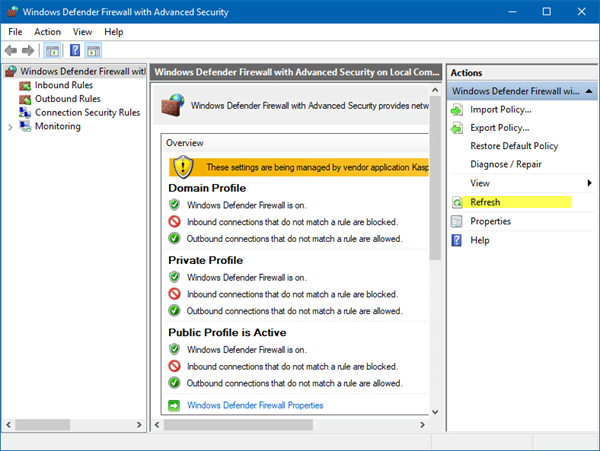The image size is (600, 451).
Task: Click the center pane horizontal scrollbar thumb
Action: pyautogui.click(x=238, y=425)
